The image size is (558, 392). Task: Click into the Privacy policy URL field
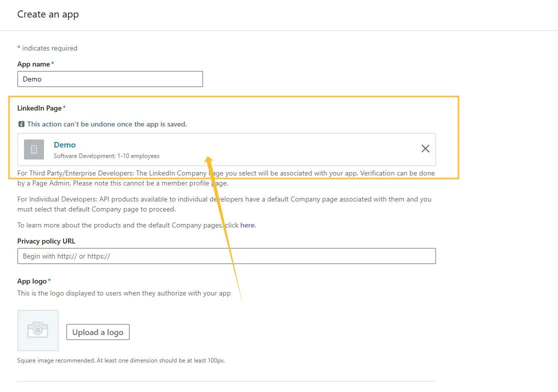tap(226, 256)
